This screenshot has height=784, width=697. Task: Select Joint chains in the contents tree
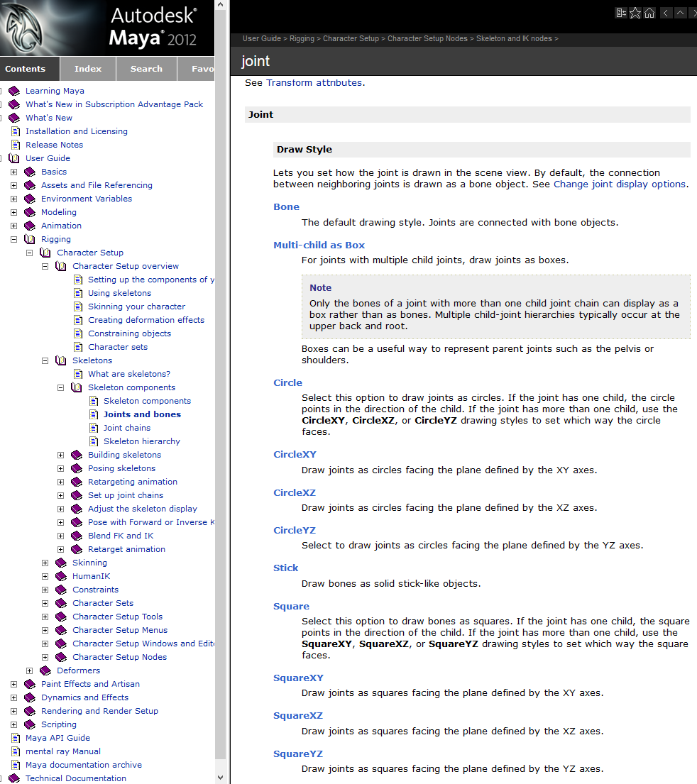pyautogui.click(x=126, y=428)
